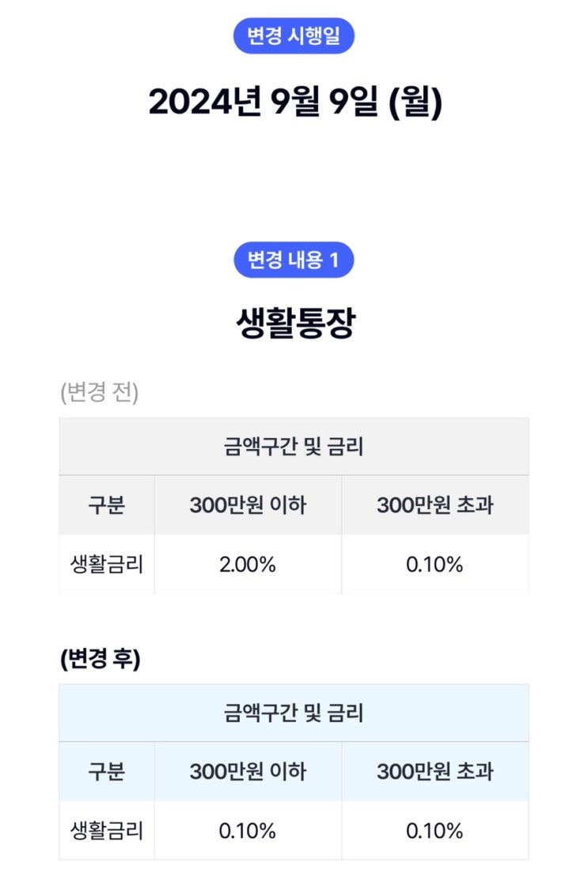Click the 2.00% rate cell
Viewport: 588px width, 887px height.
248,565
